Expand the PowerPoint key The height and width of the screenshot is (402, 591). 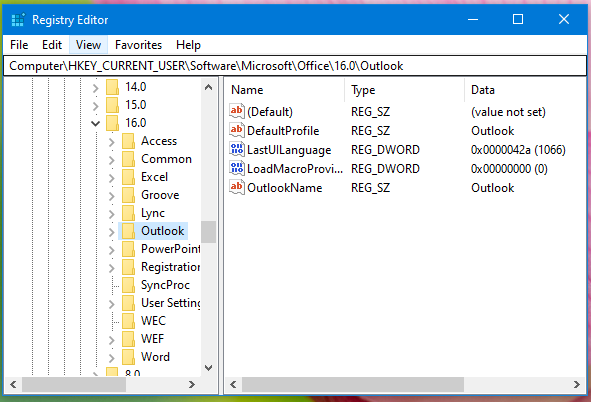[x=112, y=250]
